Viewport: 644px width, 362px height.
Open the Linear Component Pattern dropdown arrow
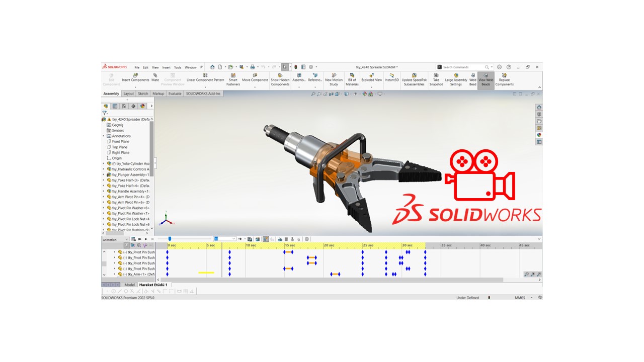(205, 87)
